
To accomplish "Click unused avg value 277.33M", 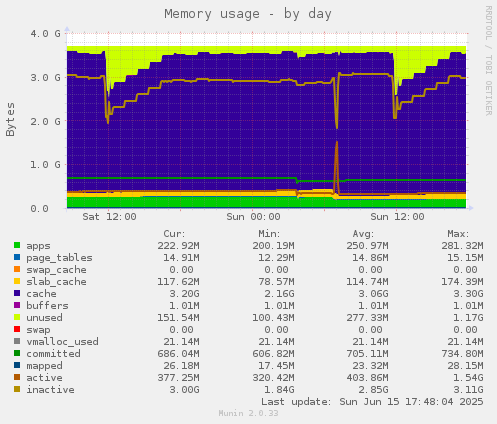I will coord(367,318).
